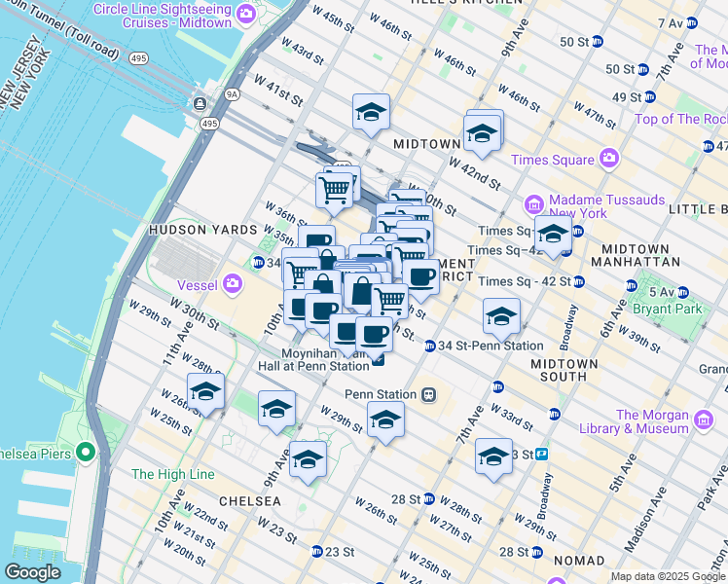
Task: Click the Morgan Library & Museum pin
Action: [x=704, y=420]
